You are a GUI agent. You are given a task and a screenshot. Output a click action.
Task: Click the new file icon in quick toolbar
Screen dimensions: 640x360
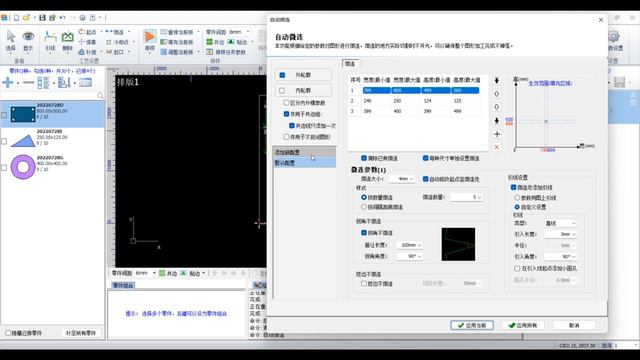16,18
